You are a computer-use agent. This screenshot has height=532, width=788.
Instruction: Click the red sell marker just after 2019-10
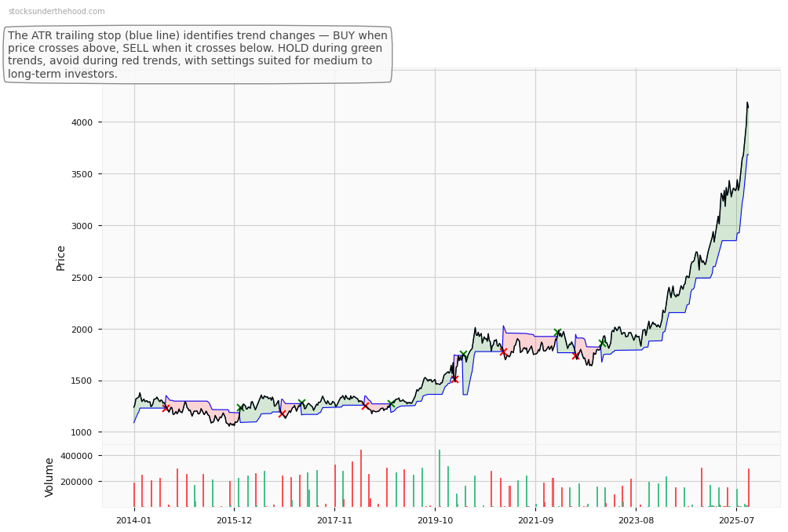454,379
